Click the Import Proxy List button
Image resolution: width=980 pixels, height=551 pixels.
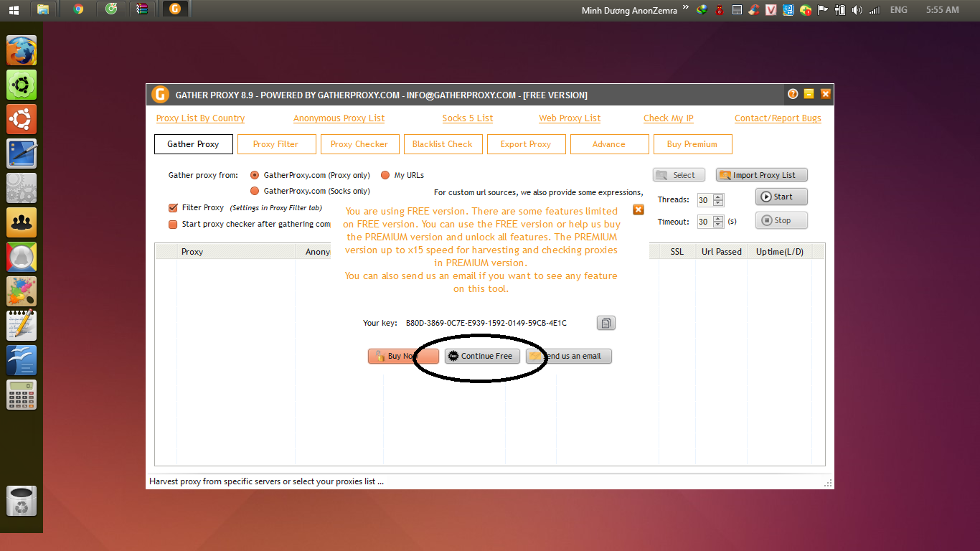[x=762, y=175]
